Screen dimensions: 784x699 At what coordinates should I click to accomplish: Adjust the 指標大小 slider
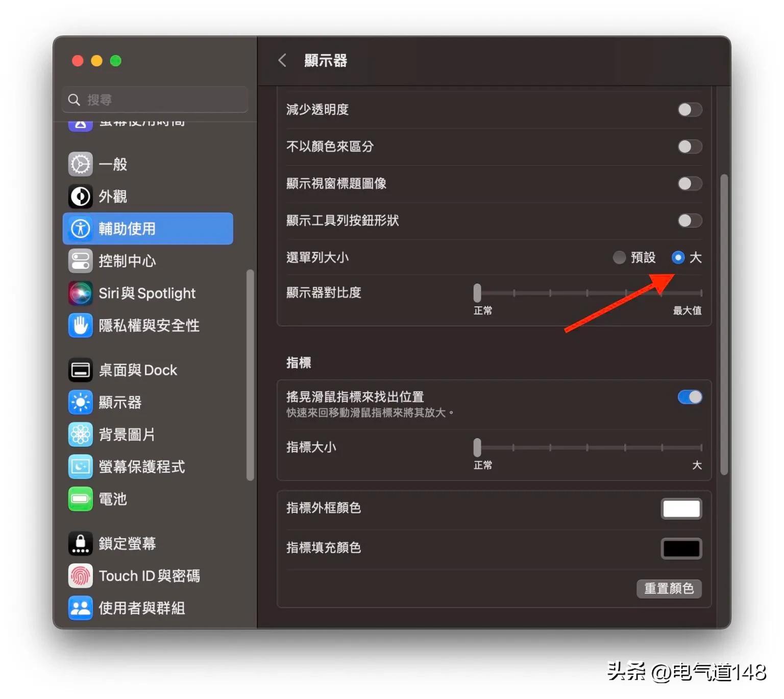(477, 448)
